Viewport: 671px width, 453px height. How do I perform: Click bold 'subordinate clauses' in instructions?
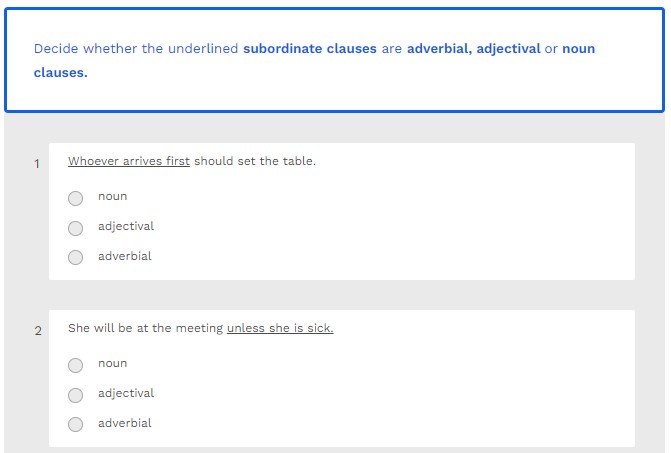pos(310,49)
